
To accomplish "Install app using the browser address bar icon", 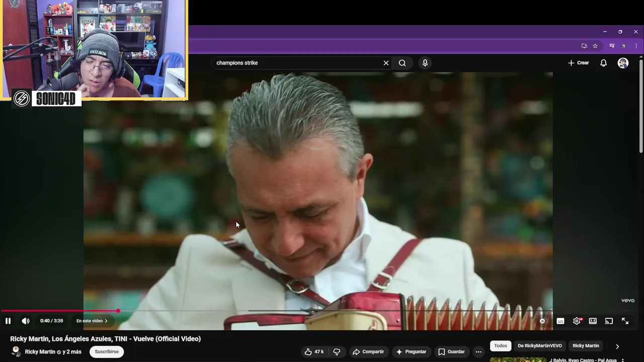I will [x=584, y=46].
